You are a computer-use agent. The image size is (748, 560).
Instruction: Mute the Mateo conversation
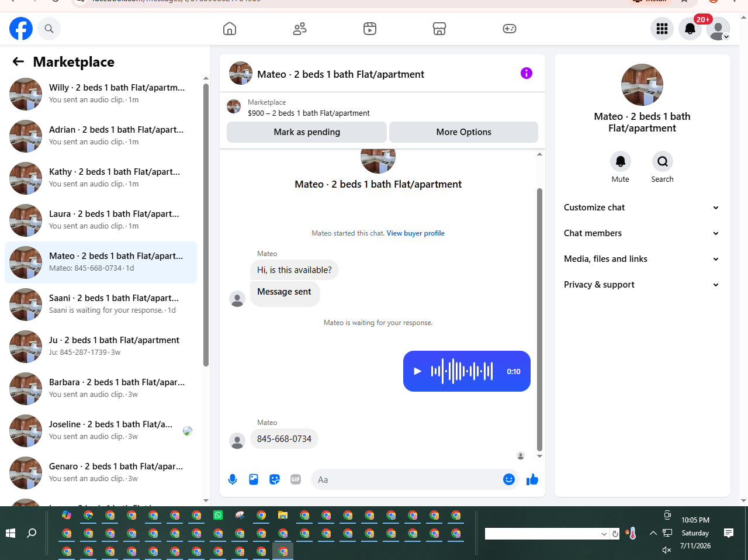(621, 161)
